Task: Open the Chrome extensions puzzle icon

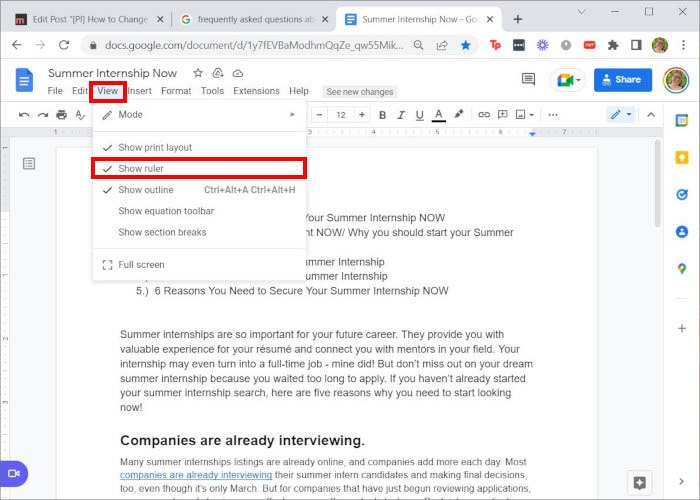Action: click(613, 45)
